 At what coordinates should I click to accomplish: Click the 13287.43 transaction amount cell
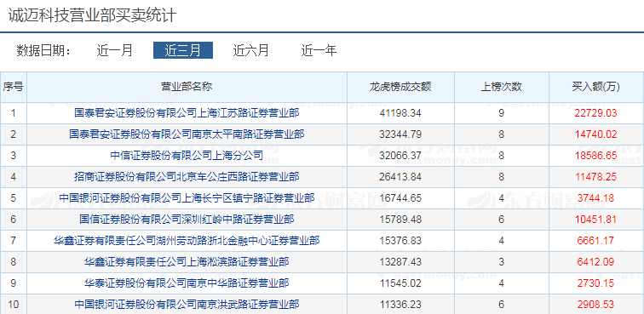tap(400, 262)
